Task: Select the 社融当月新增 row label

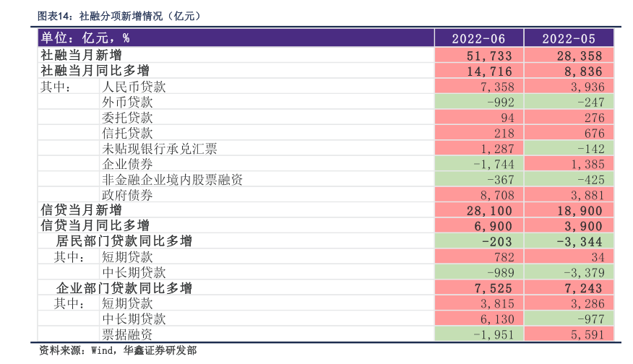Action: [81, 56]
